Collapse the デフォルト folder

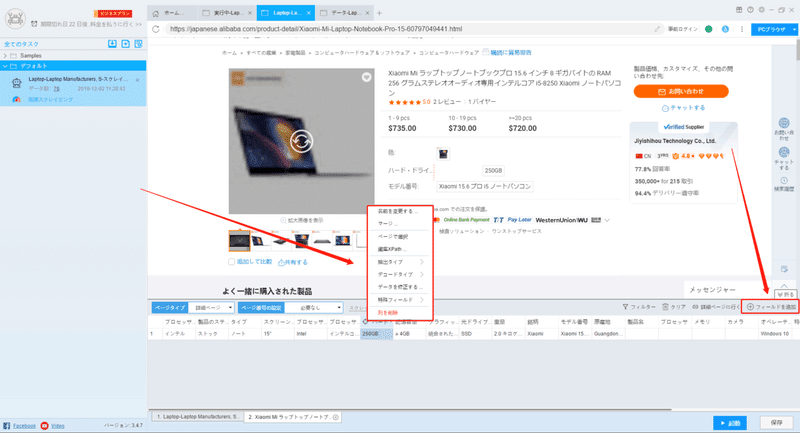point(5,66)
